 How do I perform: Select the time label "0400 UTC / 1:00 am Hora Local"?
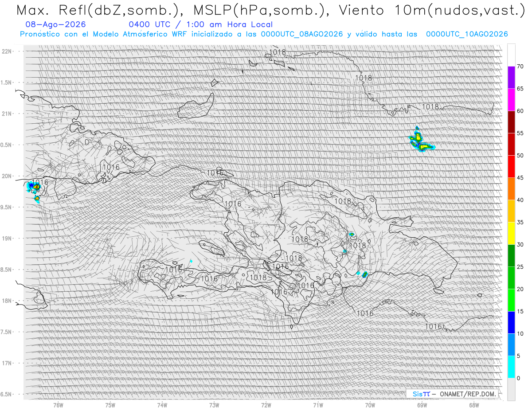tap(200, 24)
